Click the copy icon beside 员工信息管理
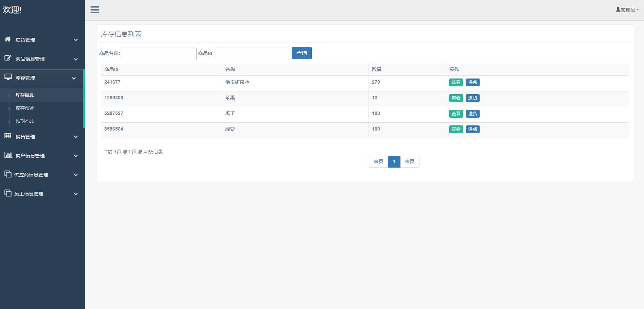644x309 pixels. coord(8,193)
